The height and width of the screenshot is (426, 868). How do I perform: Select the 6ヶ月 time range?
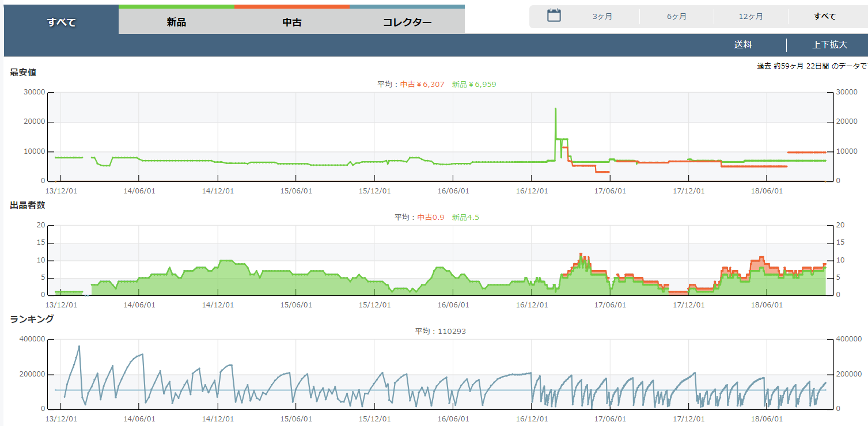(x=676, y=17)
